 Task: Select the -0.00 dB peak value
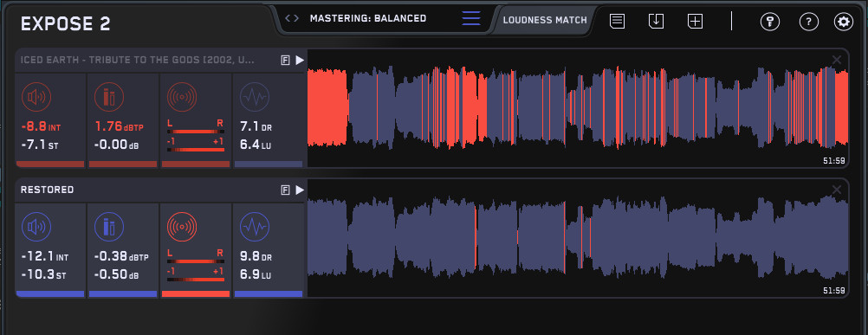point(116,145)
